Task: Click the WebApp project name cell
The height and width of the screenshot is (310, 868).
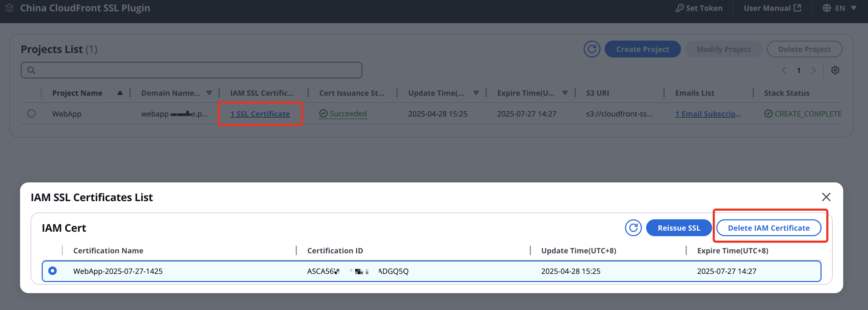Action: [x=67, y=114]
